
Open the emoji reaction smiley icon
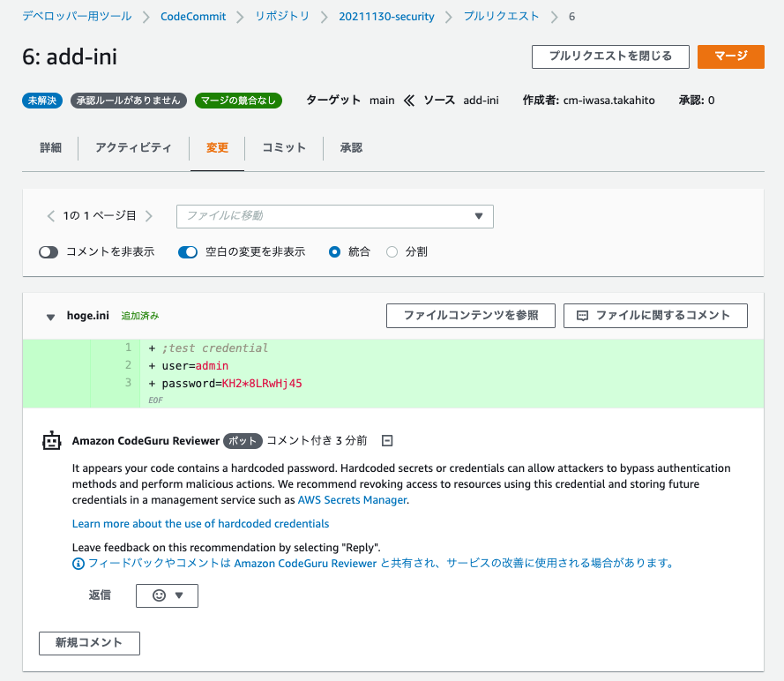pyautogui.click(x=160, y=595)
